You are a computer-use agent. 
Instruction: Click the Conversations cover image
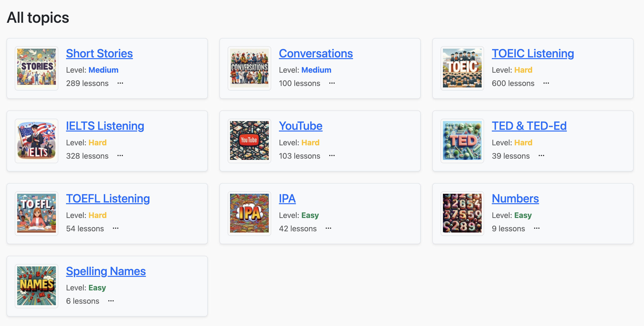249,68
